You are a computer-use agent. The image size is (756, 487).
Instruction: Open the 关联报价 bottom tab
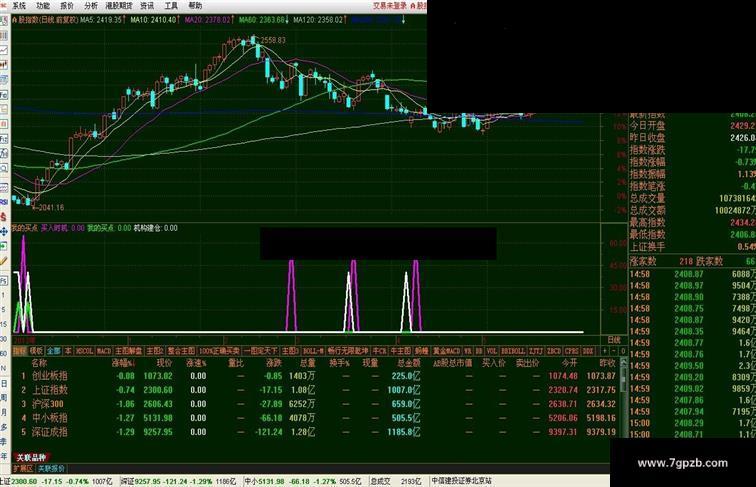tap(51, 468)
